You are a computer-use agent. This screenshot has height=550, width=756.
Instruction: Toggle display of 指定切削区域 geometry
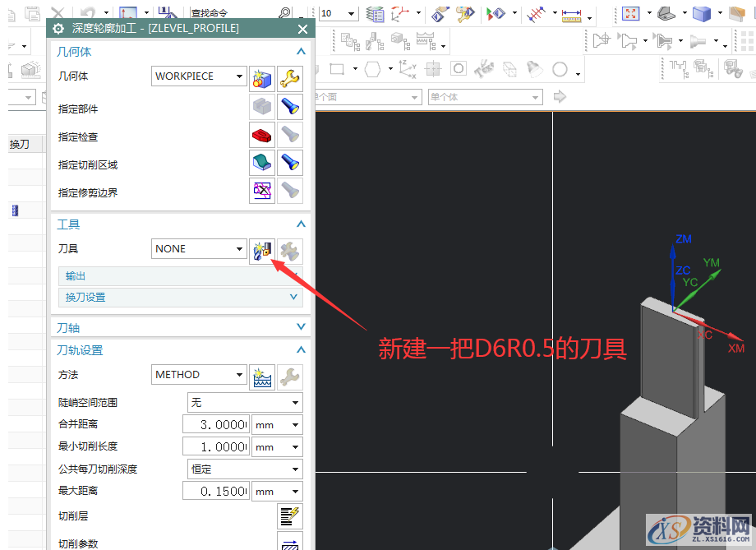click(x=289, y=162)
